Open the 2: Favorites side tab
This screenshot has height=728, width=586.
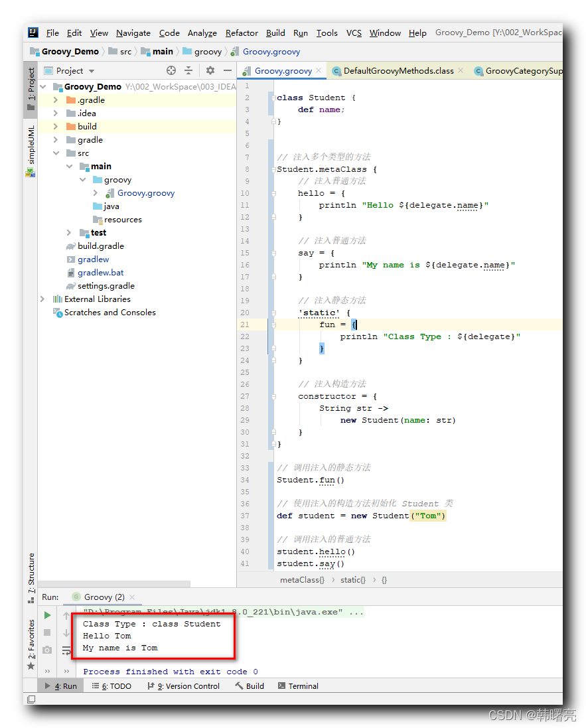[31, 644]
